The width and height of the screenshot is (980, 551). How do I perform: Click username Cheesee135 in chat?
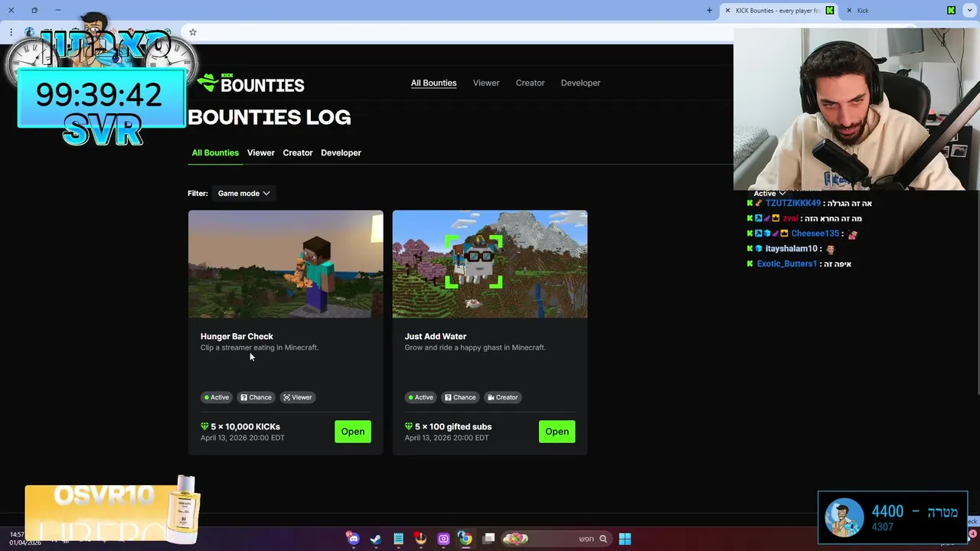pos(815,233)
